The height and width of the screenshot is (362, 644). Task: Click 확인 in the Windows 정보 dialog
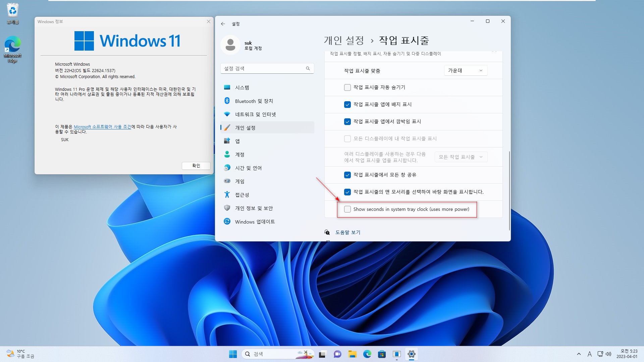pos(196,166)
